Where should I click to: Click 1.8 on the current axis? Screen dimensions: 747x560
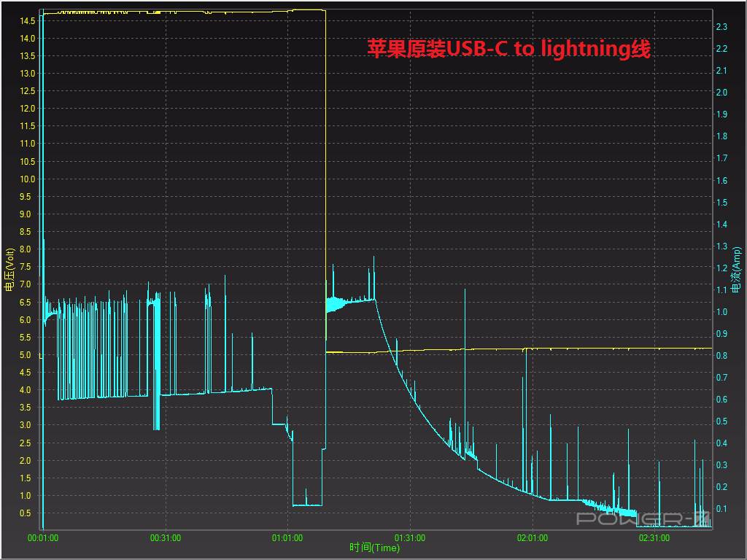click(721, 136)
